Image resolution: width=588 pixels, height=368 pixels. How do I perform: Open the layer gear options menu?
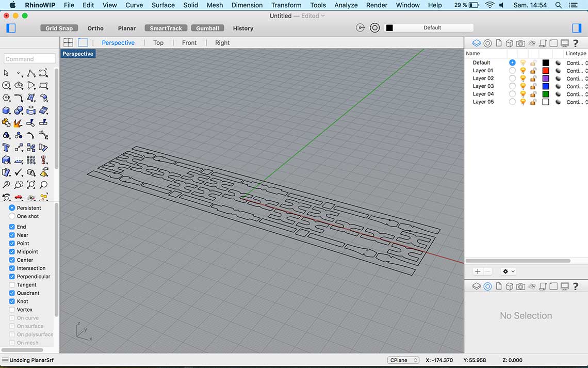click(x=509, y=271)
